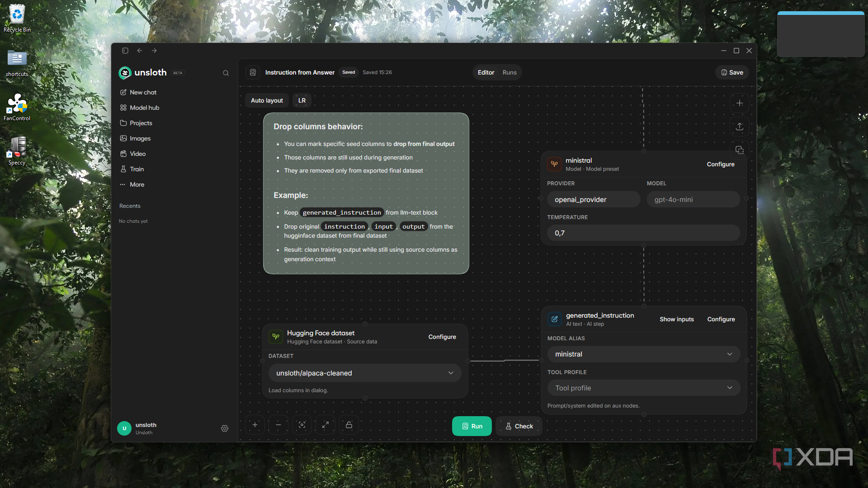Click the unsloth sloth logo

[125, 73]
